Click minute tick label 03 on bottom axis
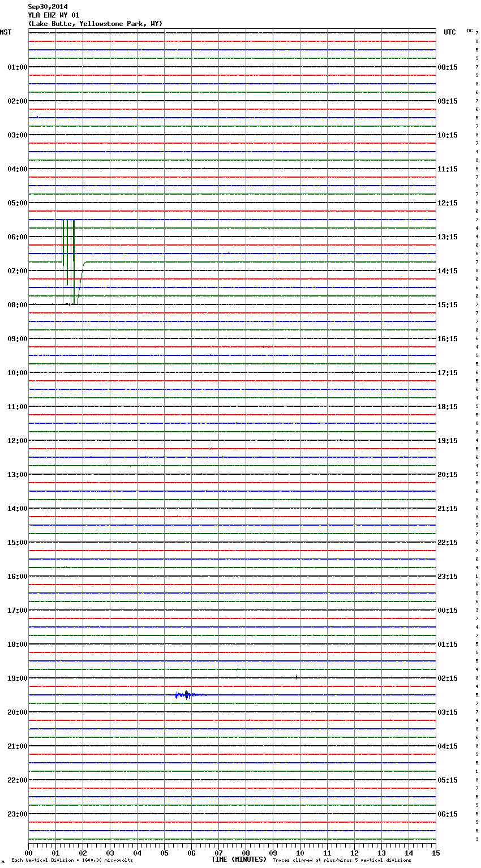Viewport: 481px width, 868px height. tap(110, 853)
